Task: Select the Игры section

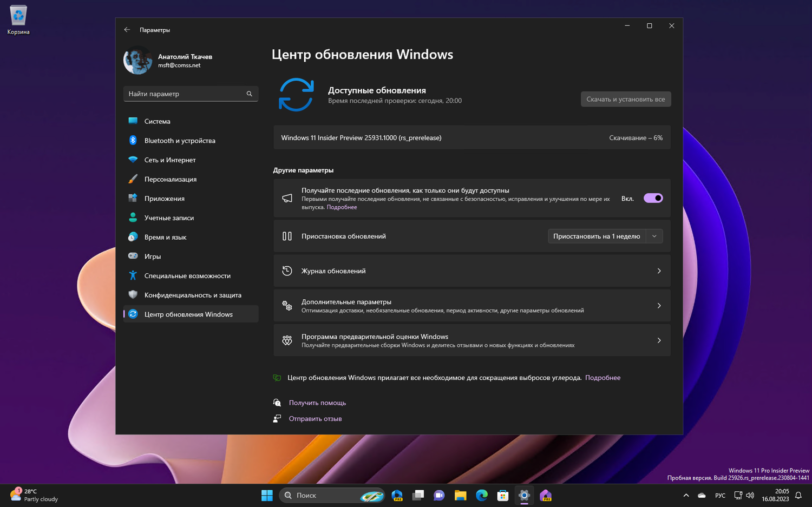Action: pos(153,256)
